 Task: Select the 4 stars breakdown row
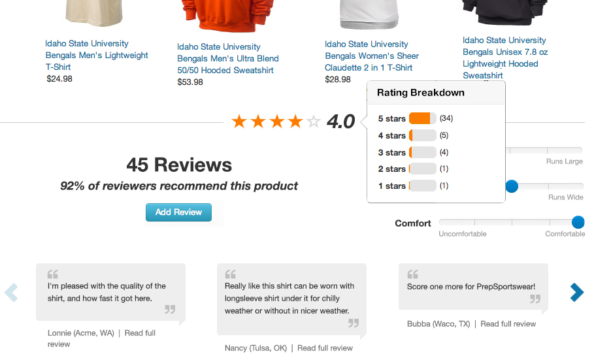point(413,135)
